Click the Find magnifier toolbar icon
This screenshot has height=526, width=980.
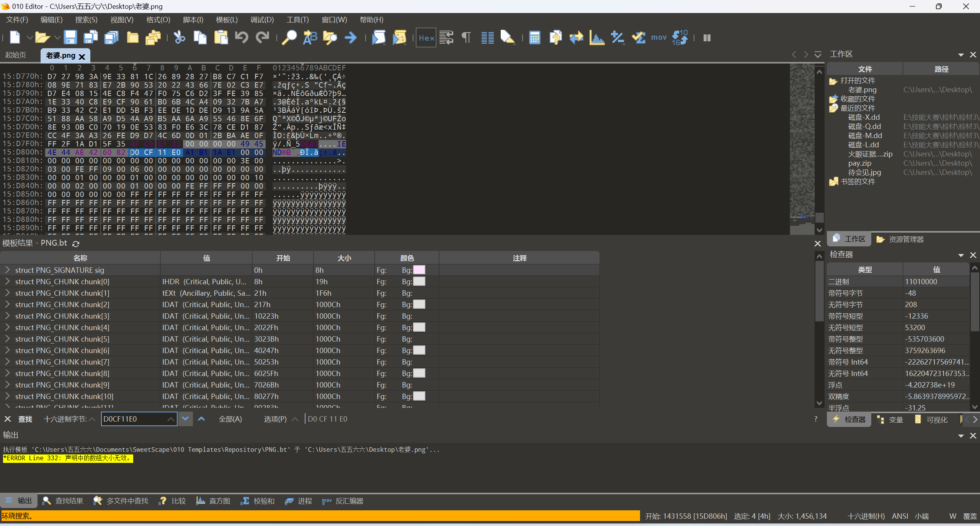(289, 37)
